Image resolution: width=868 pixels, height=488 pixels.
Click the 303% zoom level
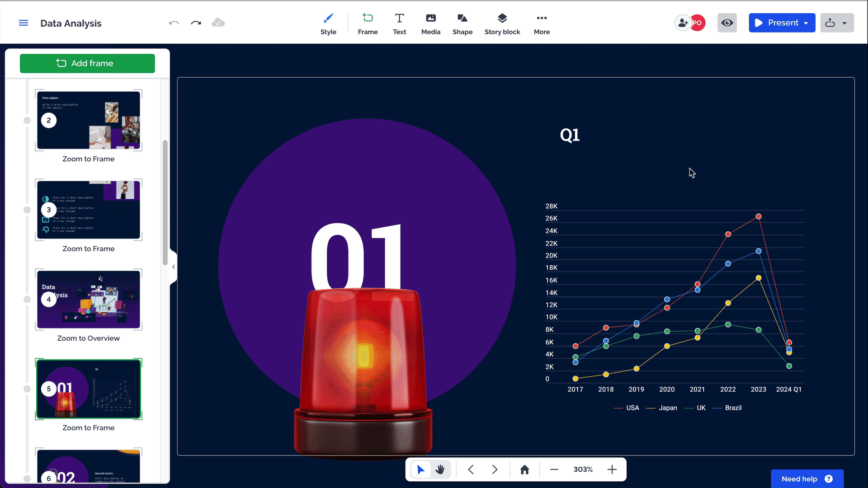[x=583, y=469]
